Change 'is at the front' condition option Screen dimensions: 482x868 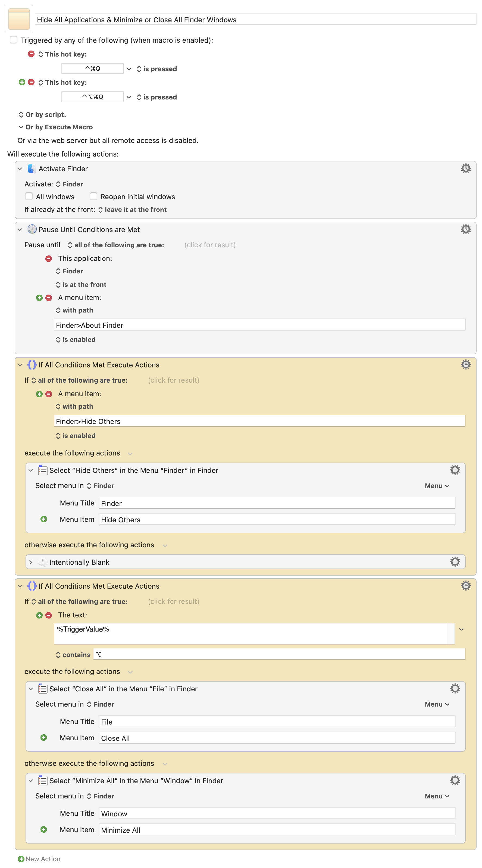[81, 285]
